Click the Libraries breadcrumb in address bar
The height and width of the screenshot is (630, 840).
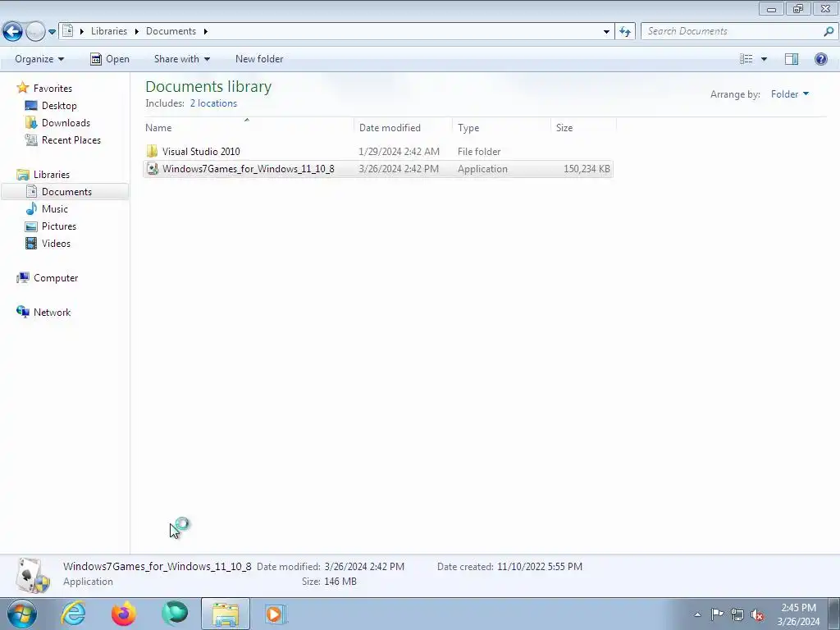[x=109, y=31]
